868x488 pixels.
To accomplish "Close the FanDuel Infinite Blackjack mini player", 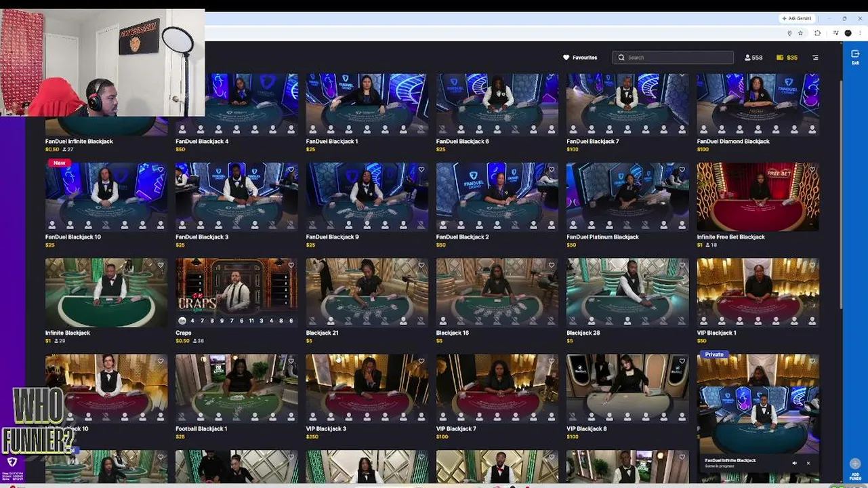I will pyautogui.click(x=808, y=464).
